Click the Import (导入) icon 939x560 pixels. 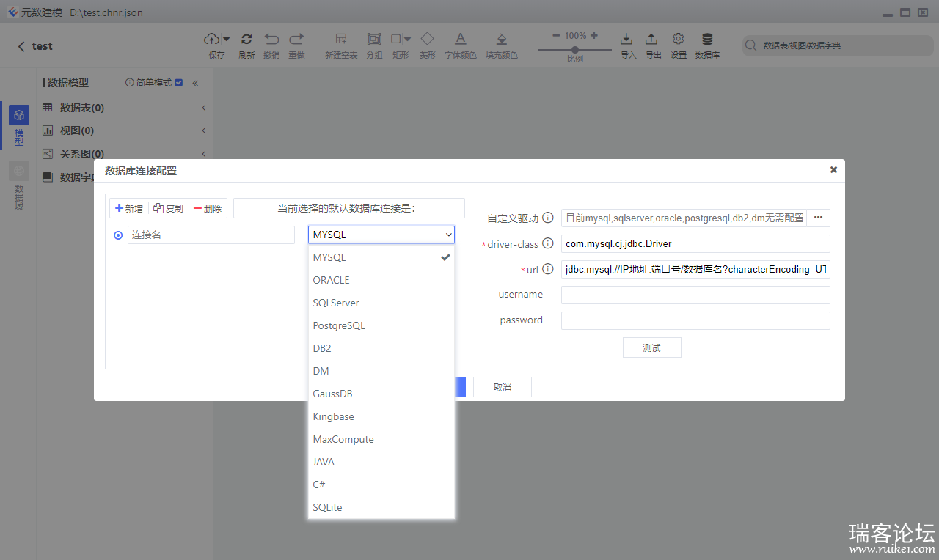coord(626,39)
